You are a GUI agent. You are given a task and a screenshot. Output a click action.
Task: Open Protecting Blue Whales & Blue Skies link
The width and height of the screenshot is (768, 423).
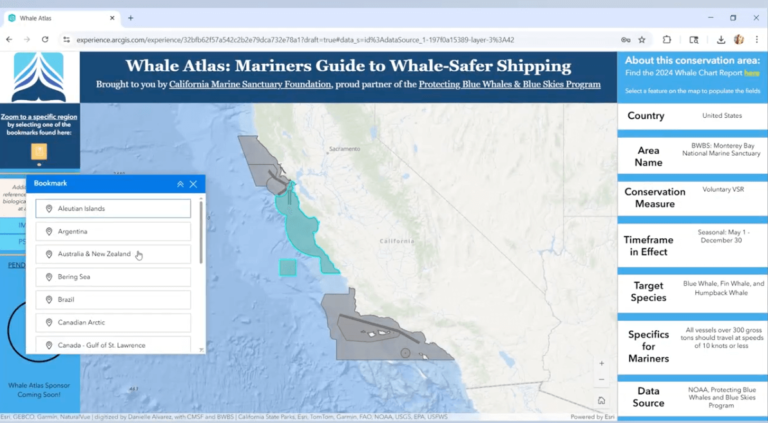[505, 85]
